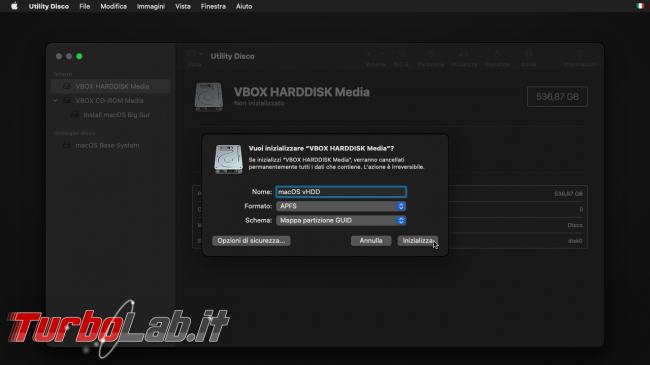Click VBOX CD-ROM Media drive icon in sidebar
The image size is (650, 365).
(x=66, y=100)
